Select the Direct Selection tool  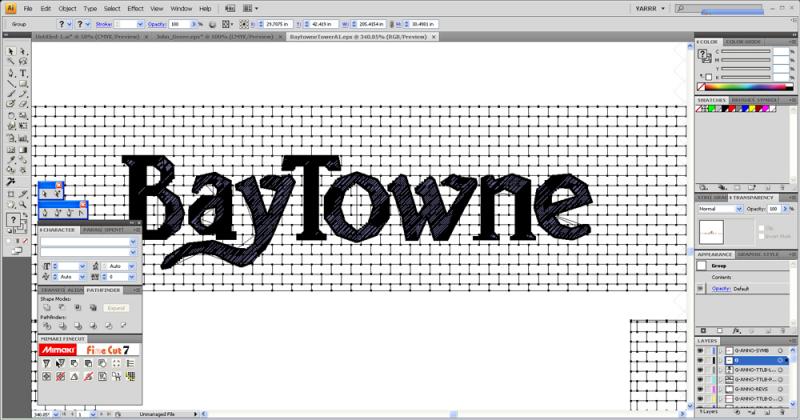point(23,52)
